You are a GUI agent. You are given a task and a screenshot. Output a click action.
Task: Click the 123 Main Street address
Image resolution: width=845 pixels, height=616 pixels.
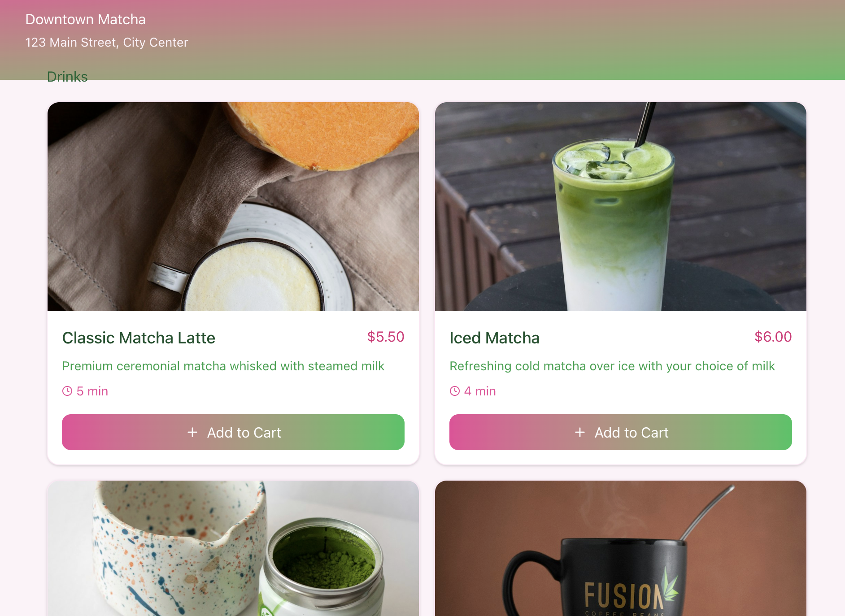107,42
